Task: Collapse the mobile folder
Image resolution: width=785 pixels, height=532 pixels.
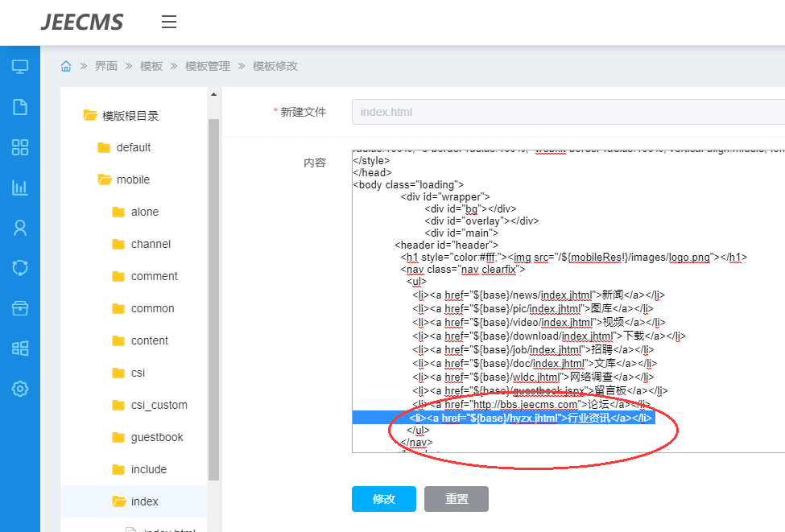Action: tap(133, 179)
